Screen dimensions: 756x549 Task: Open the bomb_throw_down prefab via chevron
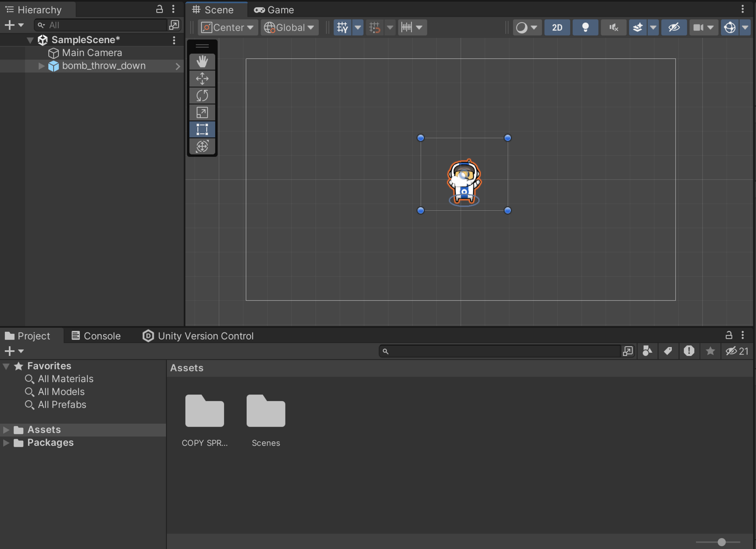pos(178,66)
